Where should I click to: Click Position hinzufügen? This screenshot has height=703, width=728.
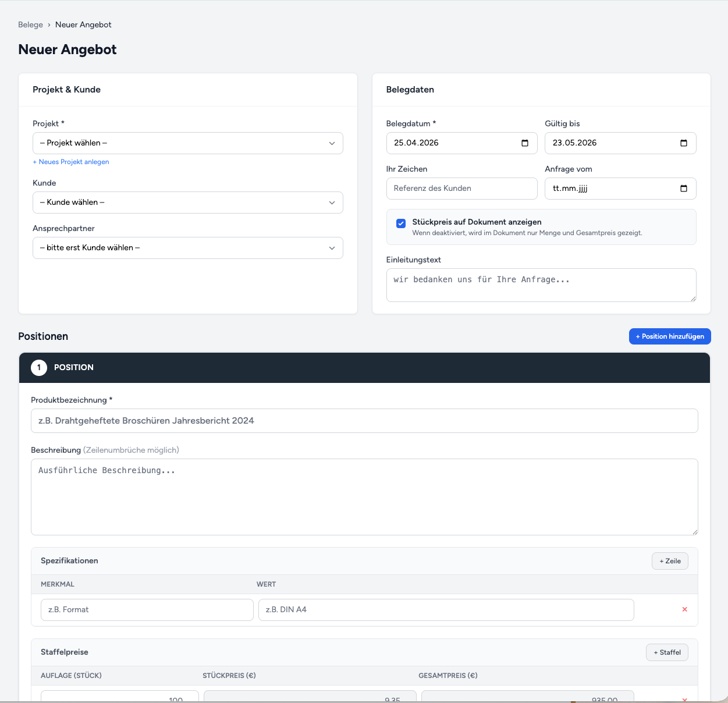pos(669,336)
